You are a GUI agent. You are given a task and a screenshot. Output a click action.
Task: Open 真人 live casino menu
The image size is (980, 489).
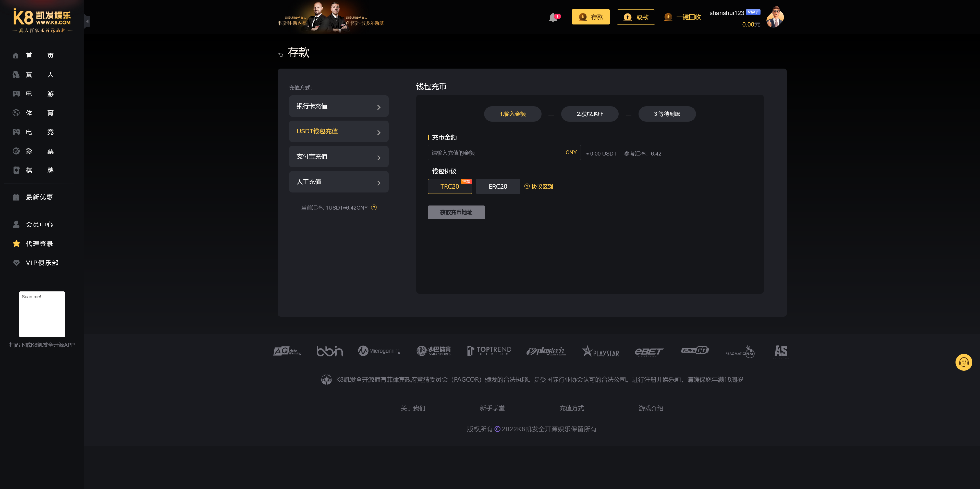click(40, 74)
